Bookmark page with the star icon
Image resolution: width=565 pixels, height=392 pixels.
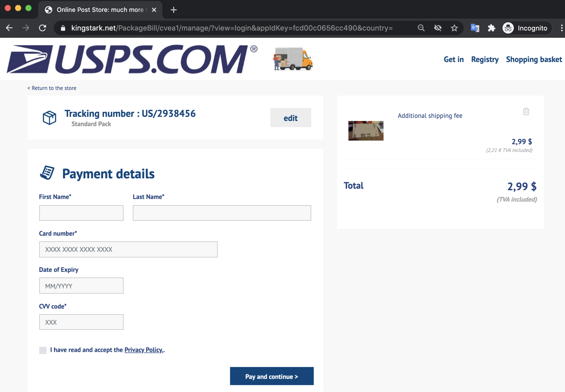click(454, 28)
